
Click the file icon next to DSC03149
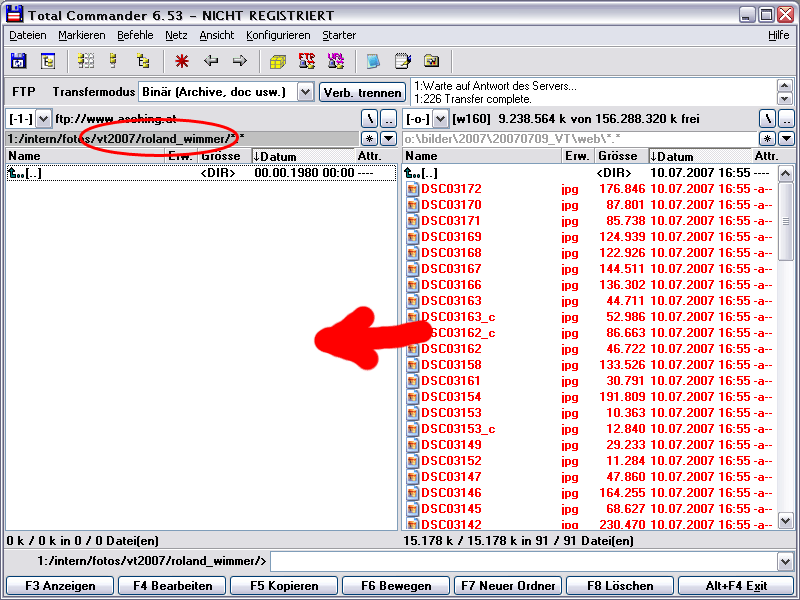(x=412, y=445)
